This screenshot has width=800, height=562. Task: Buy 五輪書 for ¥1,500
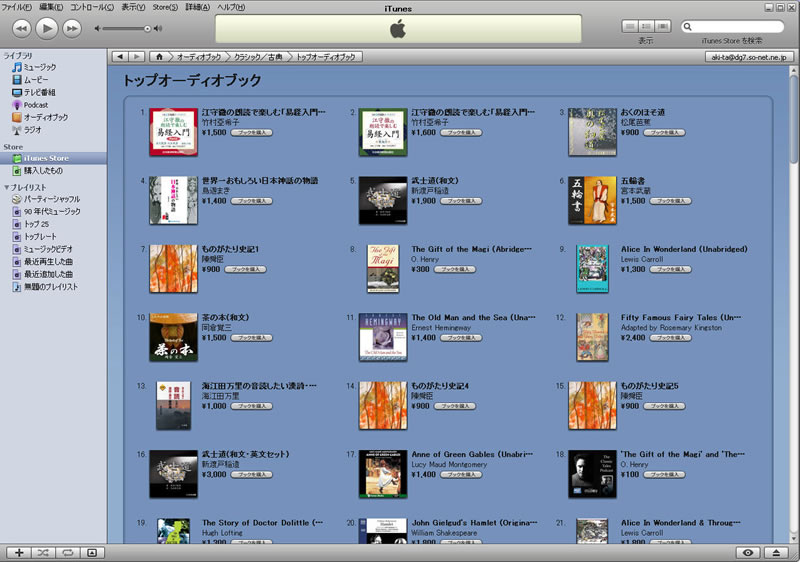pos(670,201)
